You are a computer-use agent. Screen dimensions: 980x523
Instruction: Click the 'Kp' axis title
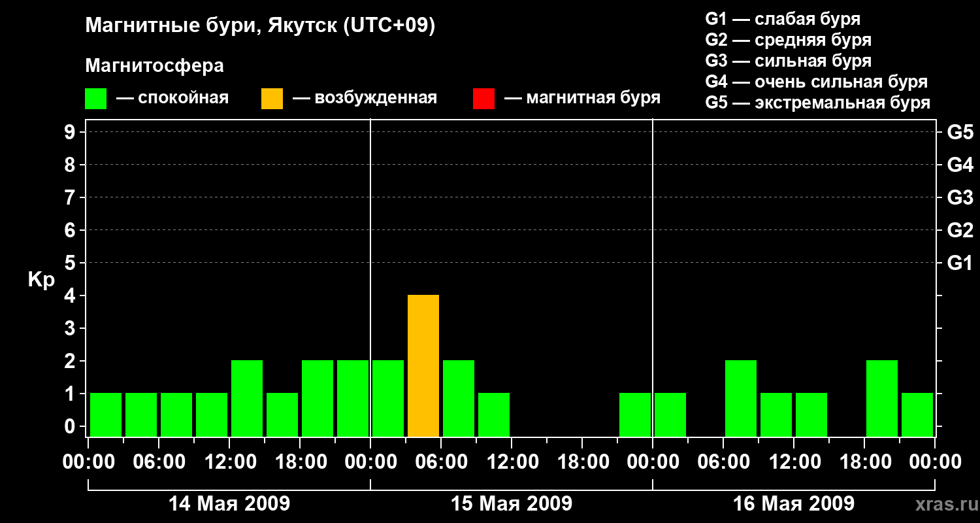click(41, 280)
